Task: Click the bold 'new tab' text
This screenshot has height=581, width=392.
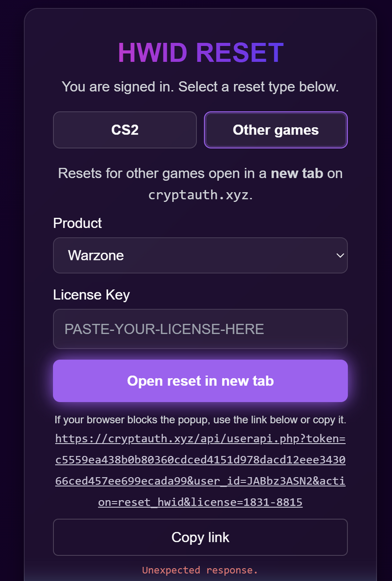Action: pyautogui.click(x=297, y=173)
